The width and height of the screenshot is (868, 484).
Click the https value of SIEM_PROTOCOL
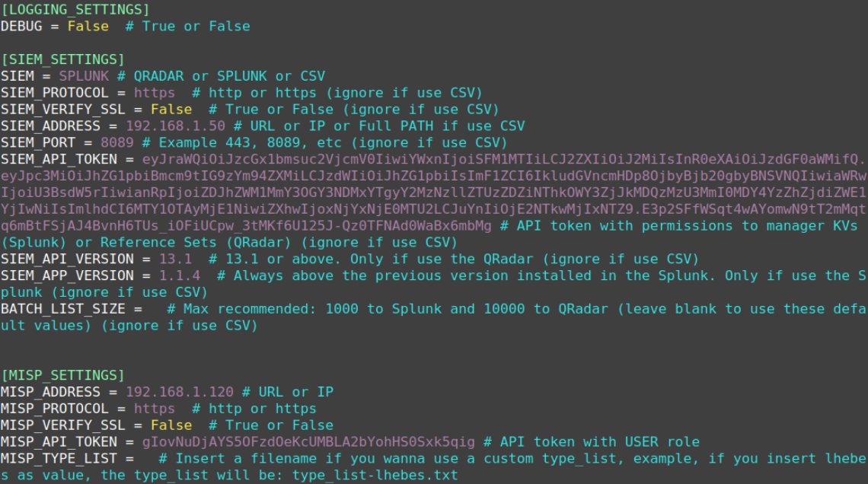[x=155, y=93]
